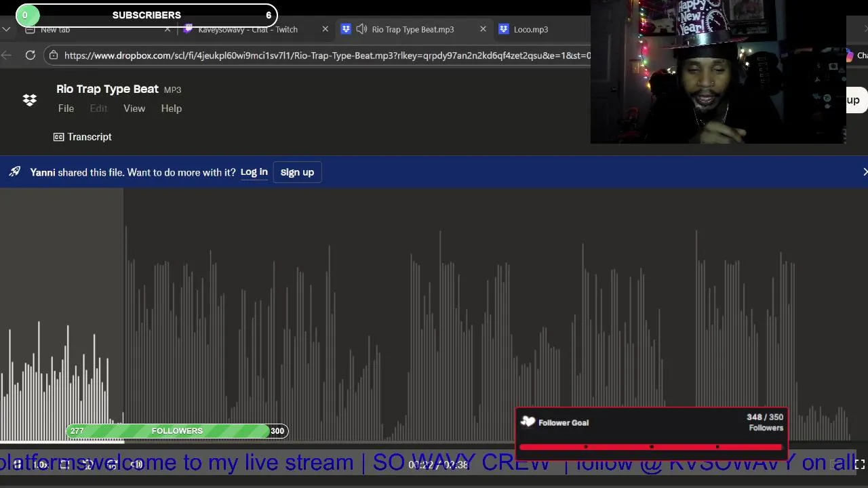Viewport: 868px width, 488px height.
Task: Enter fullscreen with the player's fullscreen icon
Action: [x=859, y=464]
